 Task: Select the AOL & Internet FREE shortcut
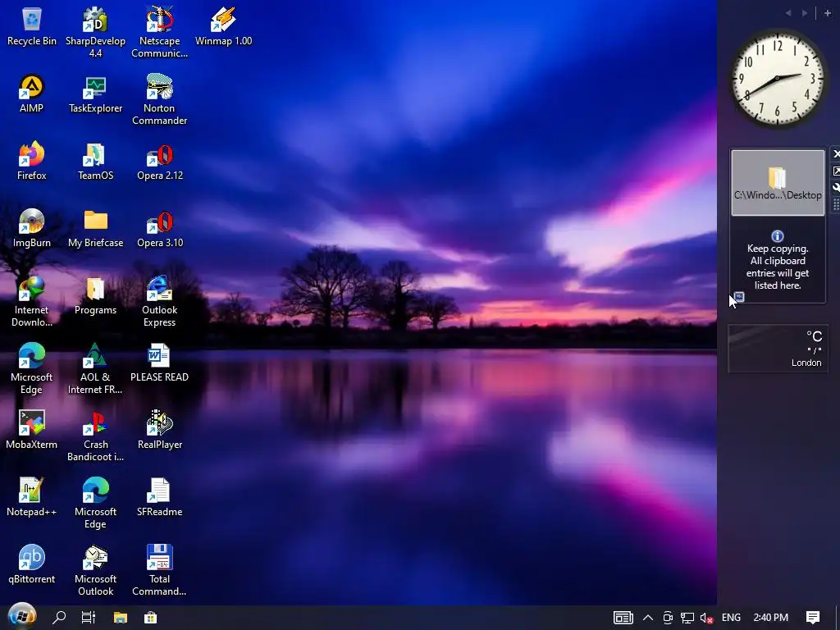tap(95, 369)
